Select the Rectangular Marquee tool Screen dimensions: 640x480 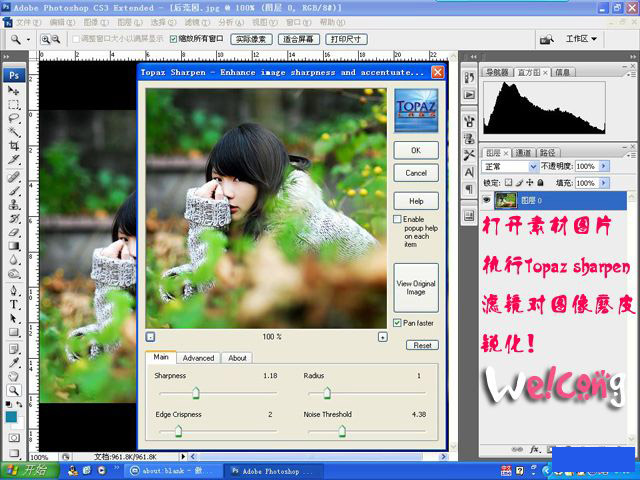coord(13,104)
